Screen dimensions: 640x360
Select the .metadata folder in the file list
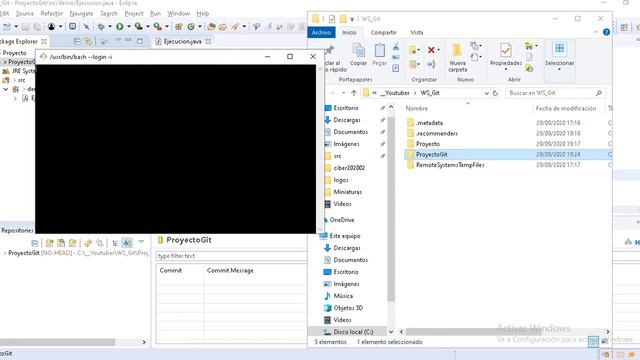pyautogui.click(x=429, y=123)
